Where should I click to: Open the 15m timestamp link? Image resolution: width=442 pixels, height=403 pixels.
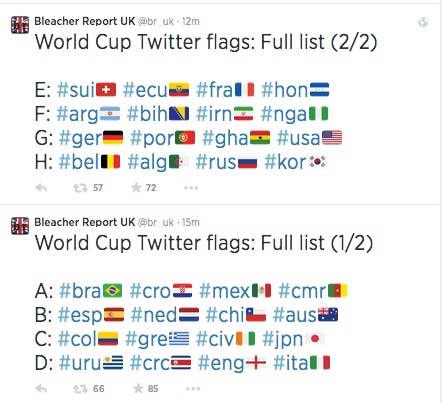point(191,223)
